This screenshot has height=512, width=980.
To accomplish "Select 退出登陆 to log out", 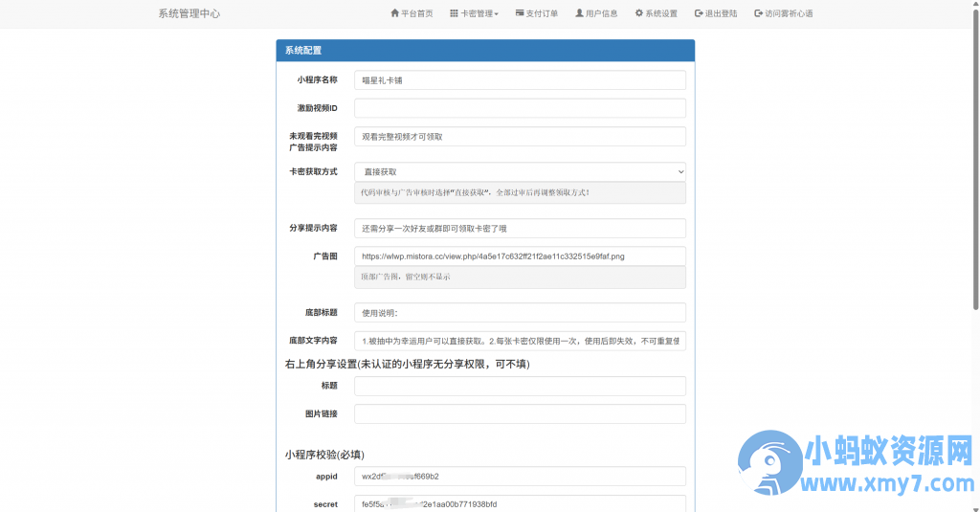I will click(x=716, y=13).
